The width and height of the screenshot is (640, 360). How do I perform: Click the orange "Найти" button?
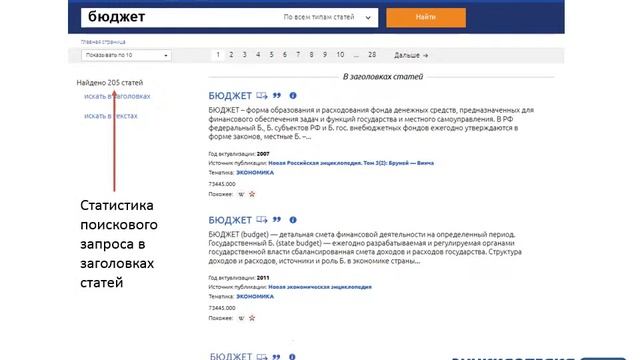click(x=426, y=18)
